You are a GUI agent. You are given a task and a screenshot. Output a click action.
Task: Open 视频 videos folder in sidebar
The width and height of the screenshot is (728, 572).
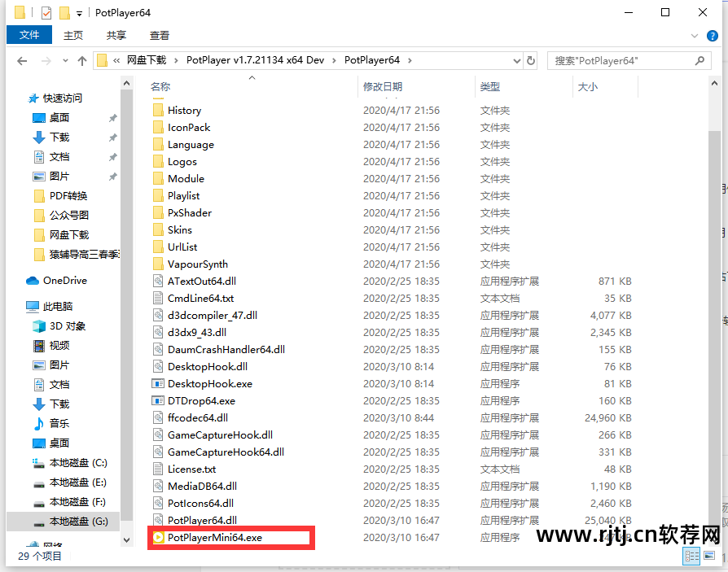pyautogui.click(x=51, y=346)
